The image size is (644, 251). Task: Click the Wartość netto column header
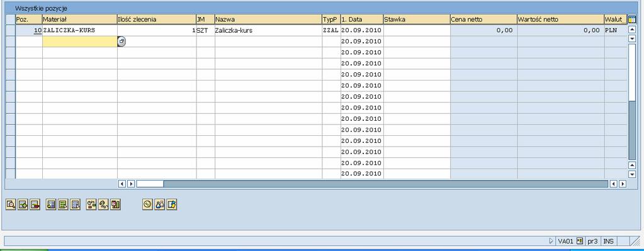click(561, 20)
